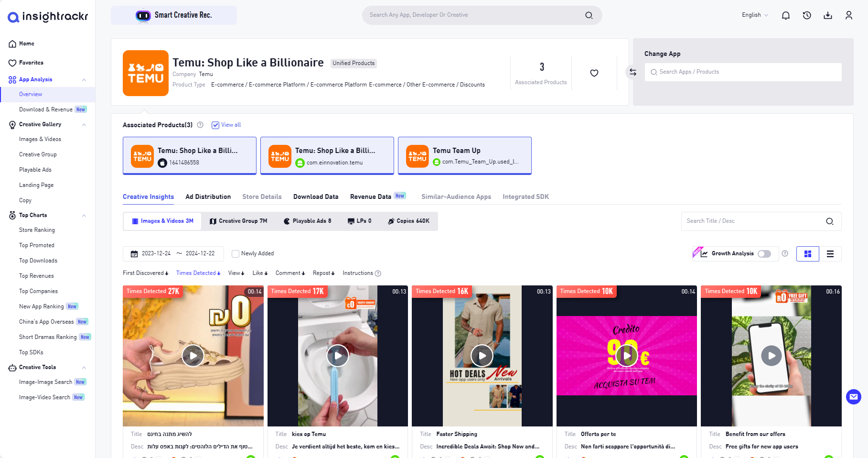Enable the Growth Analysis switch
This screenshot has height=458, width=868.
coord(764,254)
